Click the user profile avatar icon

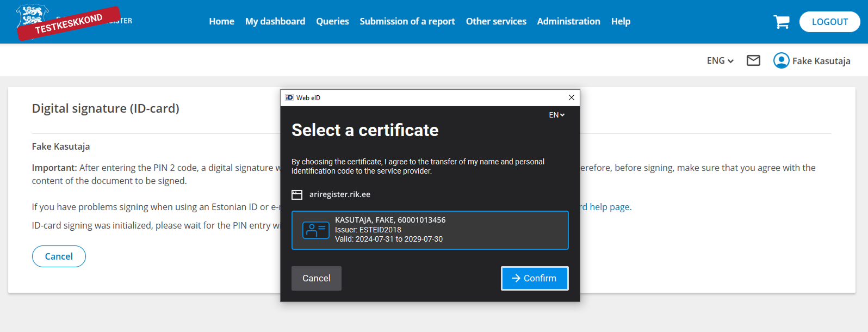[781, 60]
